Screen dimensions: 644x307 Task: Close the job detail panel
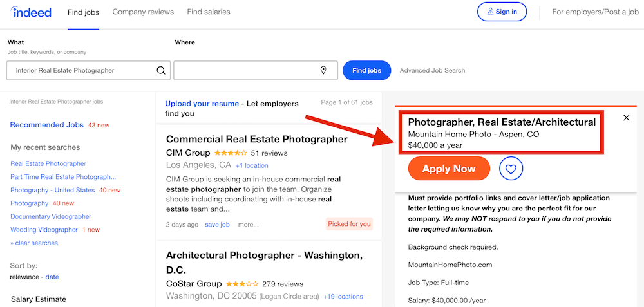click(627, 118)
